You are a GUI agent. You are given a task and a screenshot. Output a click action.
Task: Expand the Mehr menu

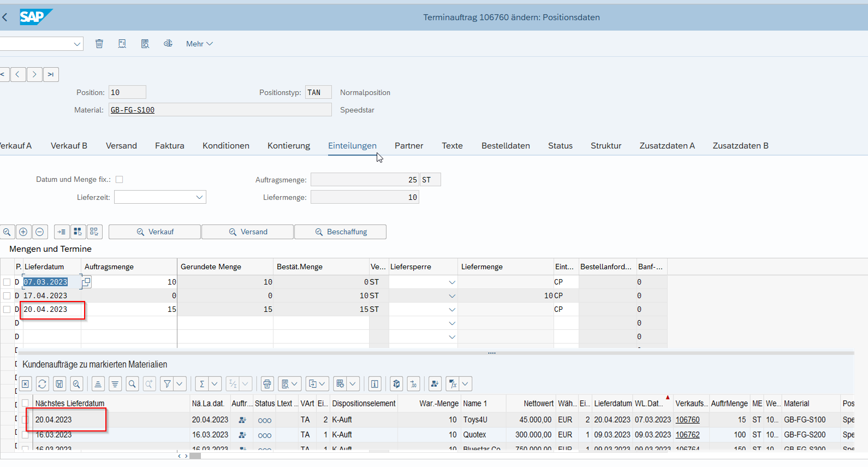[x=199, y=44]
